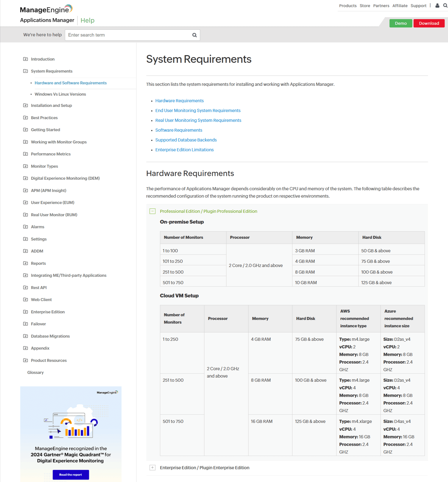Viewport: 448px width, 482px height.
Task: Collapse Professional Edition section minus box
Action: point(153,211)
